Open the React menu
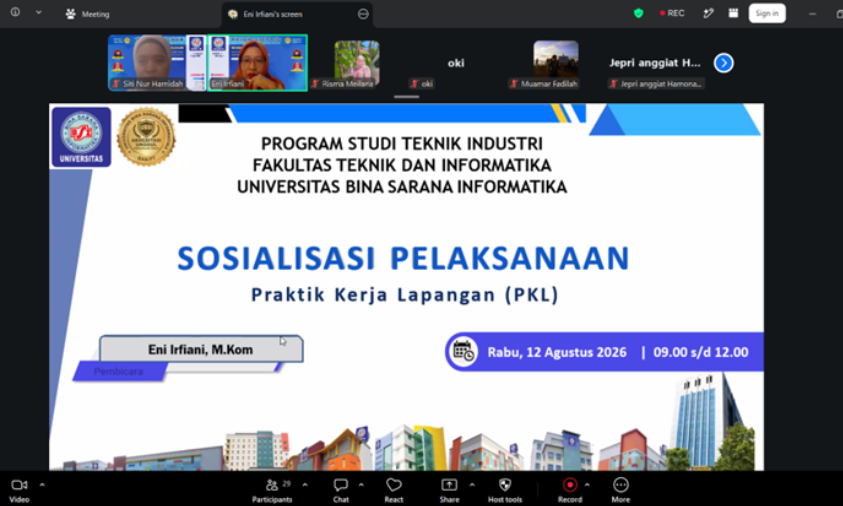843x506 pixels. (394, 490)
